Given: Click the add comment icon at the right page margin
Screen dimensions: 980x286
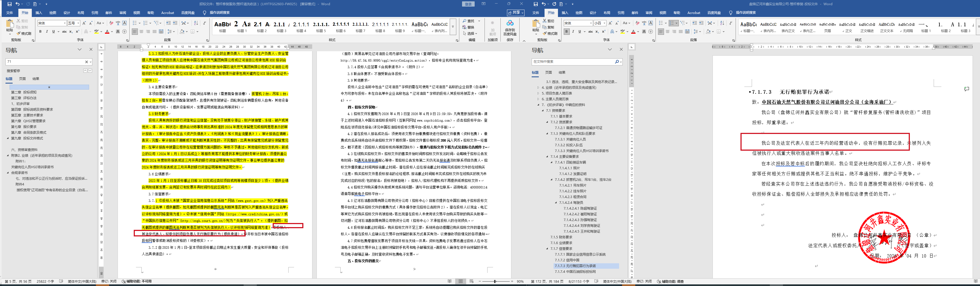Looking at the screenshot, I should [x=967, y=89].
